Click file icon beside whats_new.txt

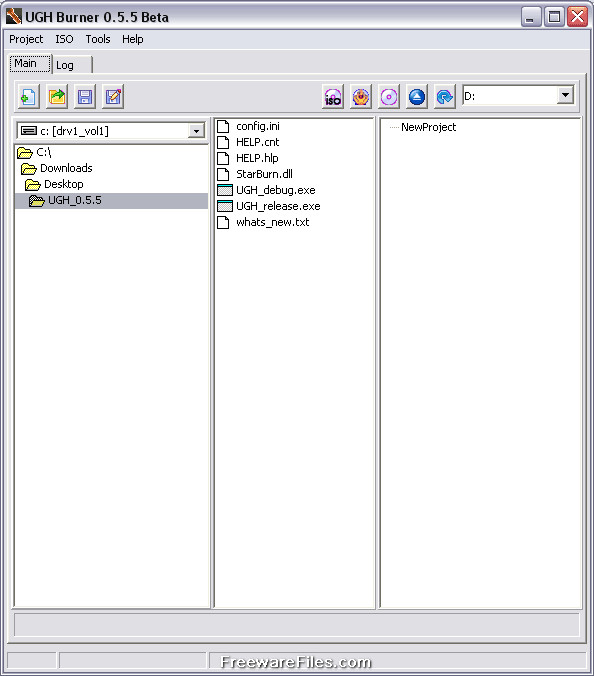coord(223,222)
